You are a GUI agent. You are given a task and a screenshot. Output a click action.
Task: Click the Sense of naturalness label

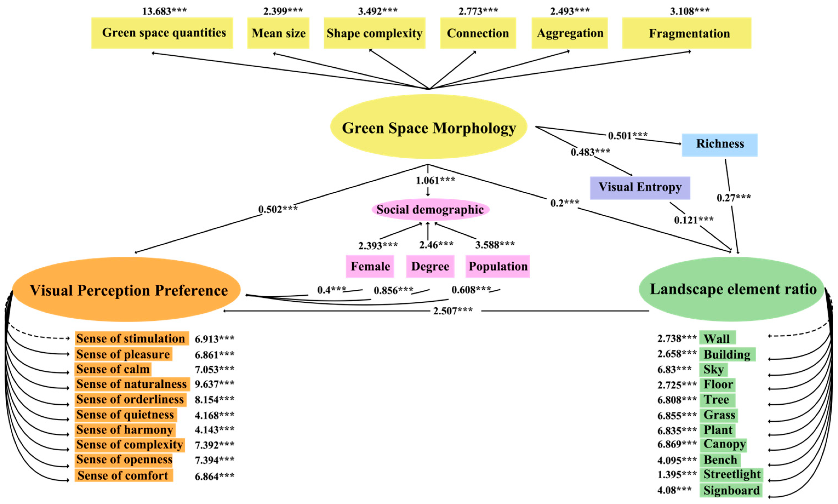132,384
